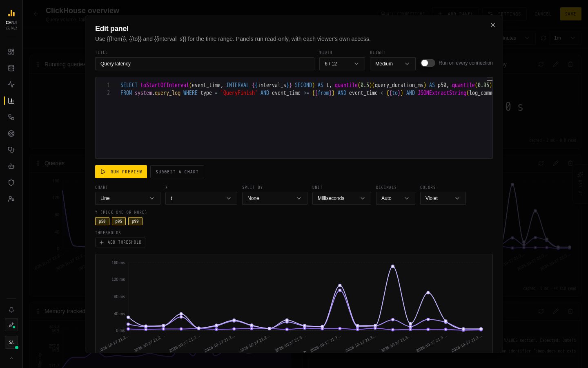Click the SA user avatar
Image resolution: width=588 pixels, height=368 pixels.
(11, 343)
